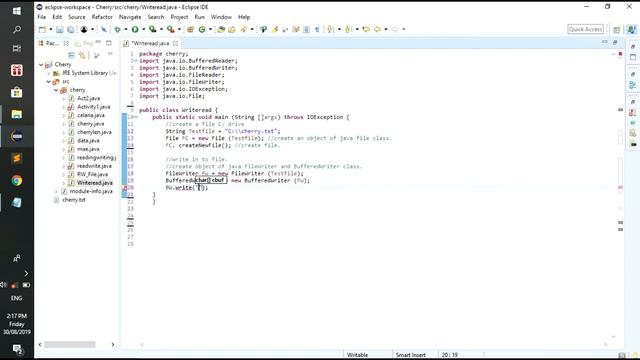This screenshot has width=640, height=360.
Task: Open the Project menu
Action: coord(179,17)
